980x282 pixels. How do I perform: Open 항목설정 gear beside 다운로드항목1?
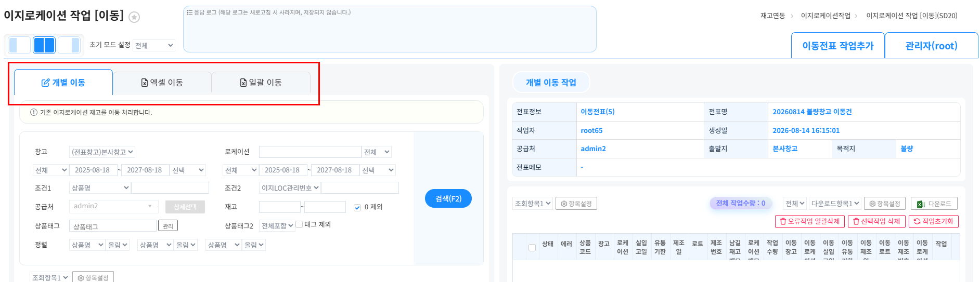point(885,204)
